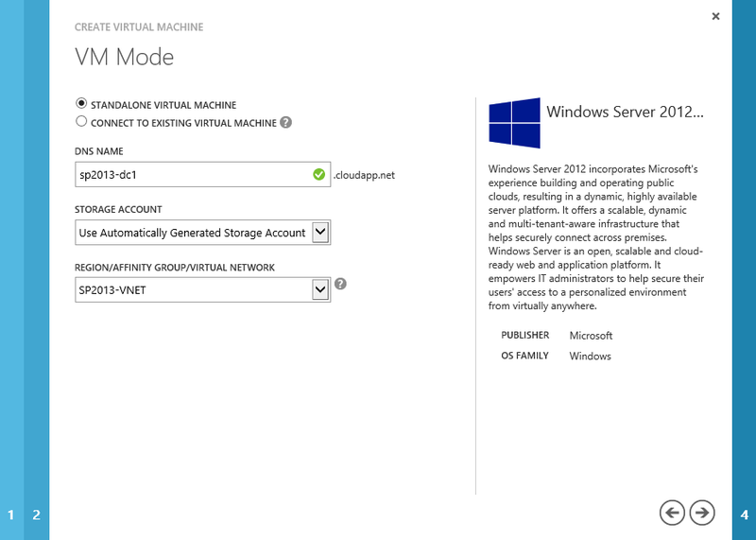The width and height of the screenshot is (756, 540).
Task: Click the DNS Name label
Action: coord(99,151)
